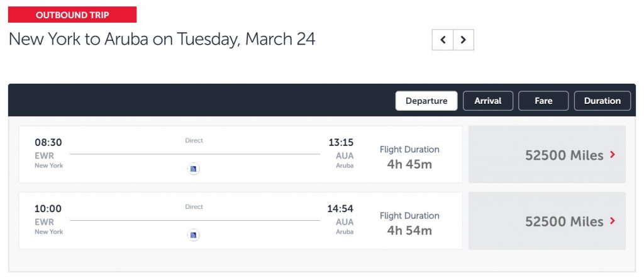Click the next day arrow button
Image resolution: width=644 pixels, height=280 pixels.
pos(463,40)
